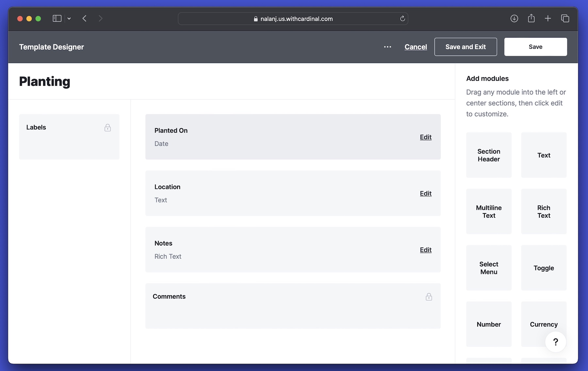
Task: Open the question mark help button
Action: tap(556, 342)
